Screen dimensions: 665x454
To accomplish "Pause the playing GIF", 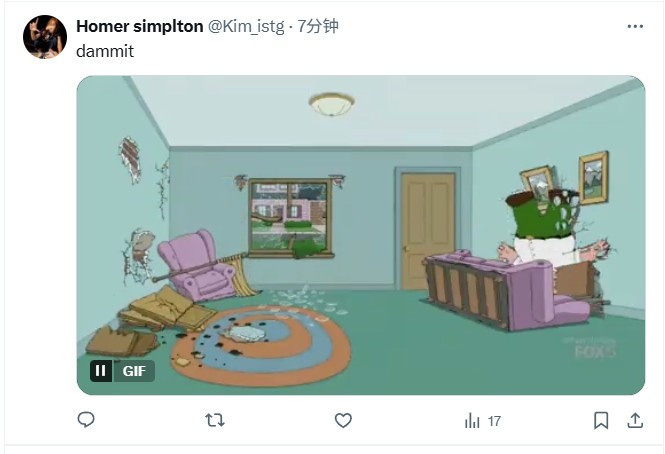I will 101,371.
